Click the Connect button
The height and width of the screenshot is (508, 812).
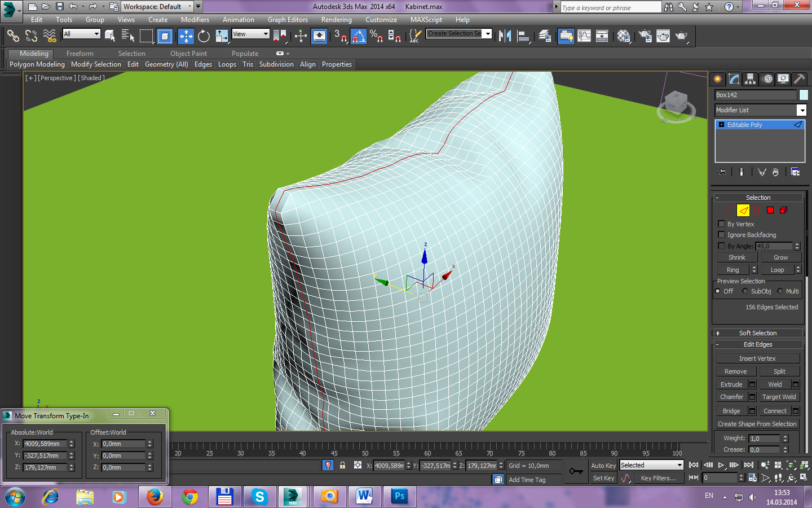[x=775, y=411]
